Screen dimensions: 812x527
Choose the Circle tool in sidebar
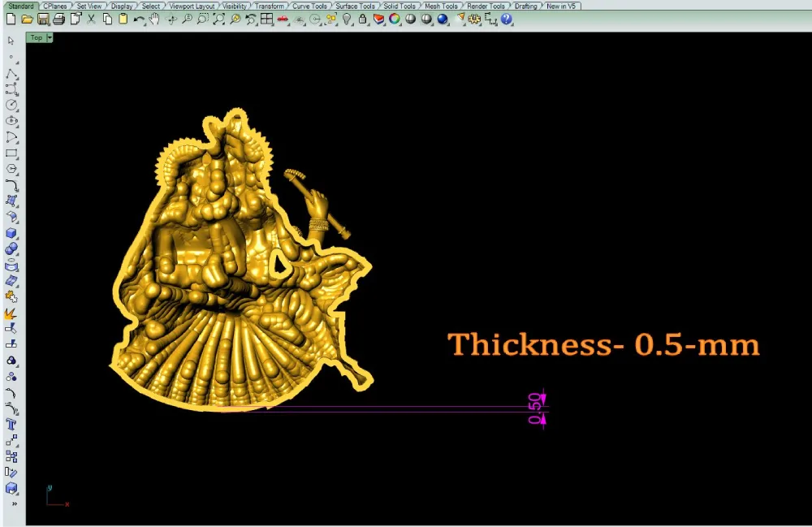(x=11, y=105)
